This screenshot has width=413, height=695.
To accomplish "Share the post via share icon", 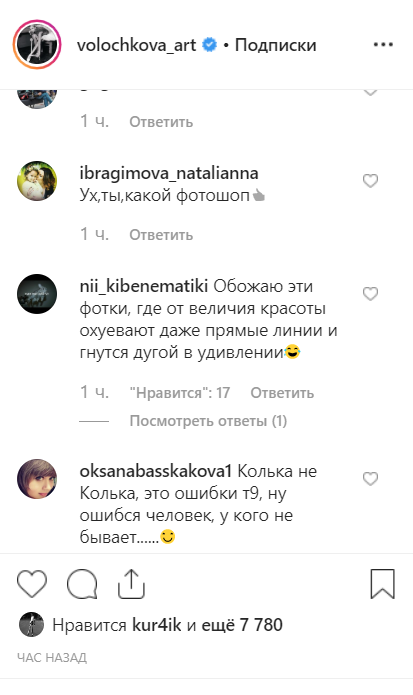I will (131, 584).
